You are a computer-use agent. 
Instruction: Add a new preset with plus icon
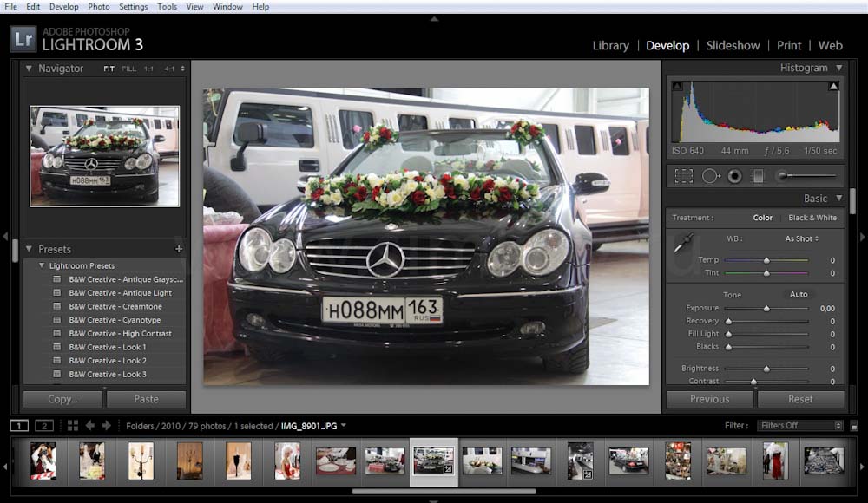(179, 249)
